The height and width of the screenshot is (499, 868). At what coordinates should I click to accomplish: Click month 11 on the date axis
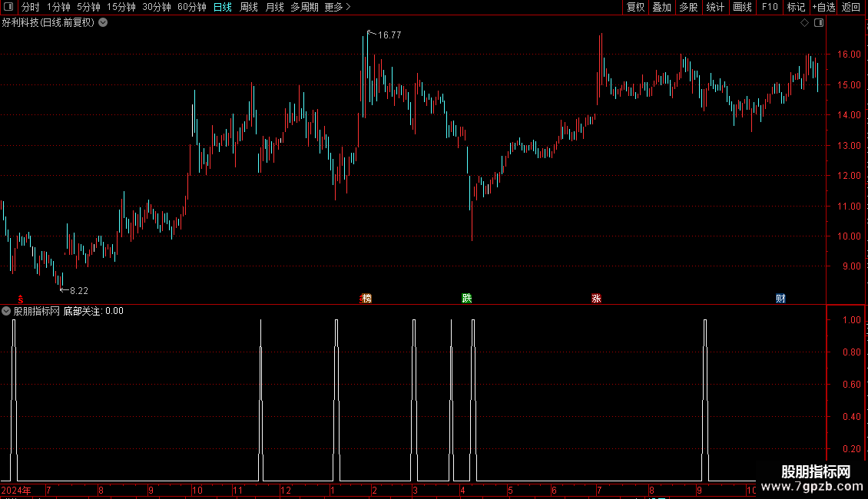pos(237,490)
